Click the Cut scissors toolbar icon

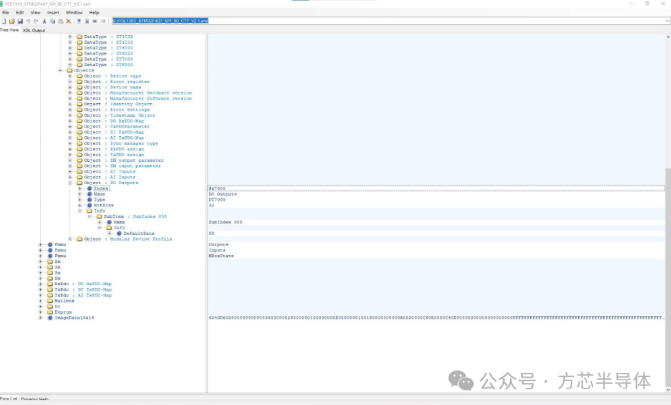[44, 21]
